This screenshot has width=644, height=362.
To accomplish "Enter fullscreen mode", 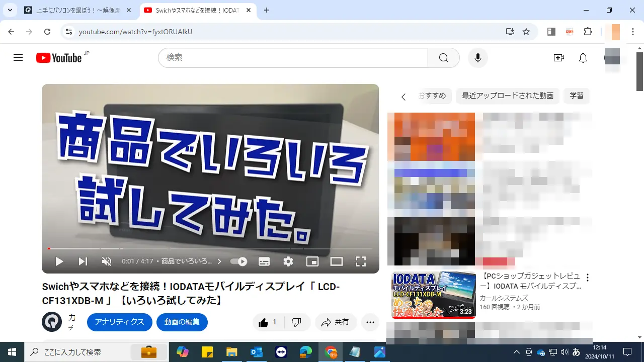I will click(361, 261).
